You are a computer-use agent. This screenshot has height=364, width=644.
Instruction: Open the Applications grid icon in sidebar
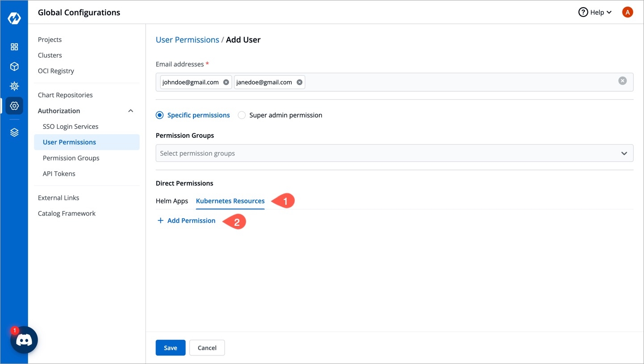[x=14, y=47]
